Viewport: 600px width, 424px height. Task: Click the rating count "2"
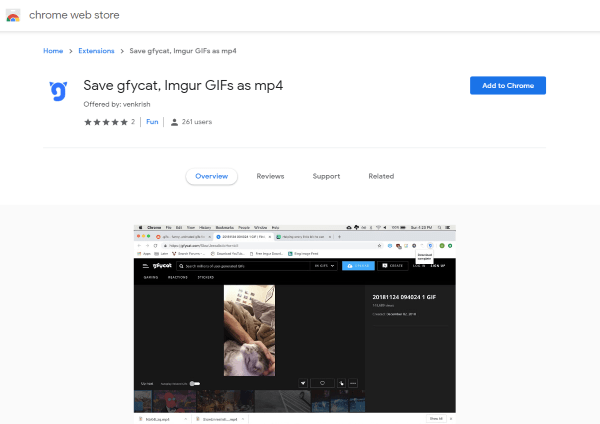coord(133,122)
